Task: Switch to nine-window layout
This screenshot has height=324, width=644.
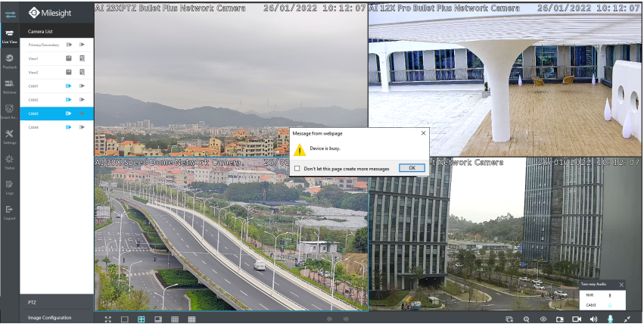Action: click(175, 319)
